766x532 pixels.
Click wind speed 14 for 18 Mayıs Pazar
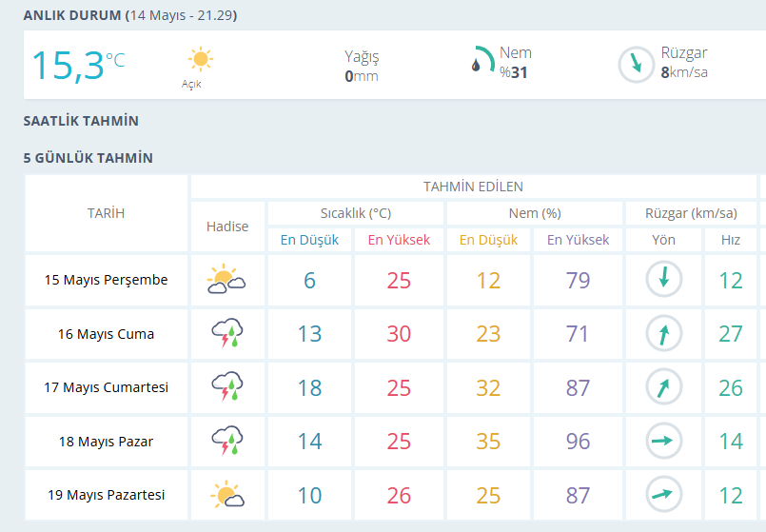731,442
